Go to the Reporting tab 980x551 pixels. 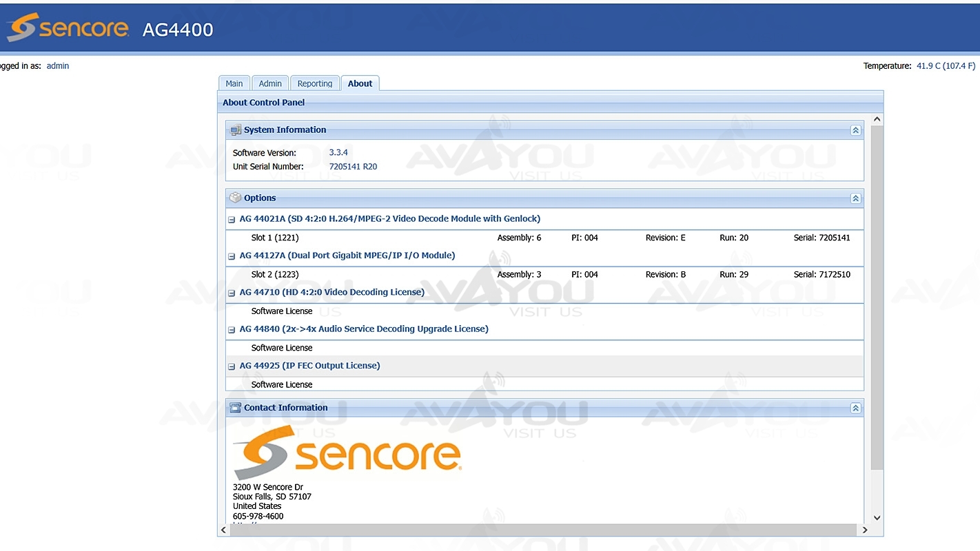(x=315, y=83)
